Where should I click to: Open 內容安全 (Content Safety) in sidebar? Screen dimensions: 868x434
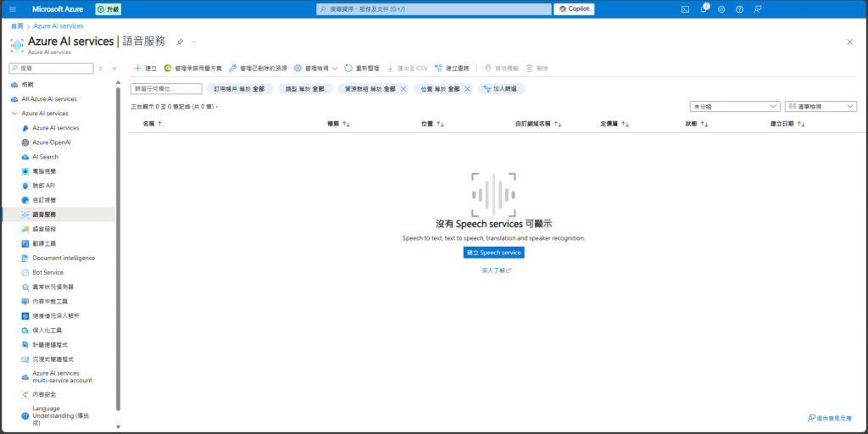click(x=44, y=395)
